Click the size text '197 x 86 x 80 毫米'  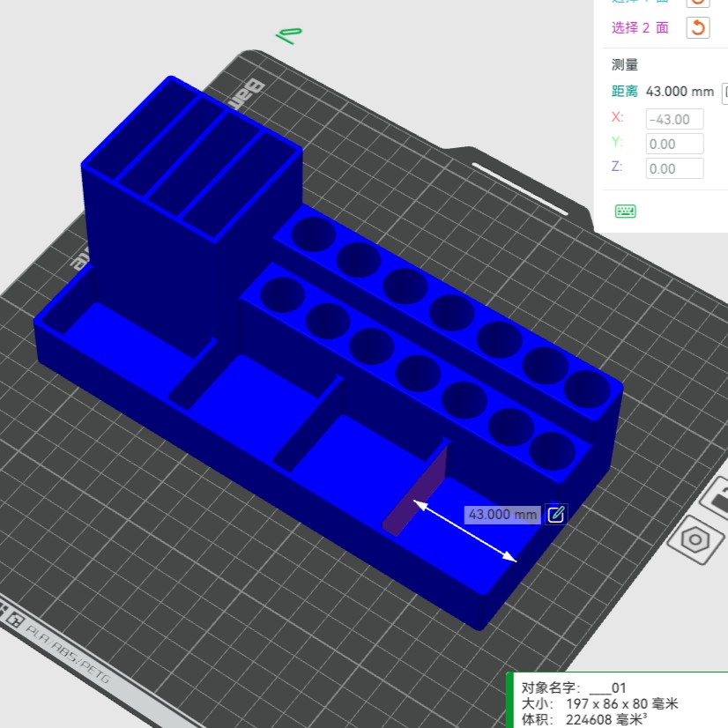pyautogui.click(x=622, y=704)
